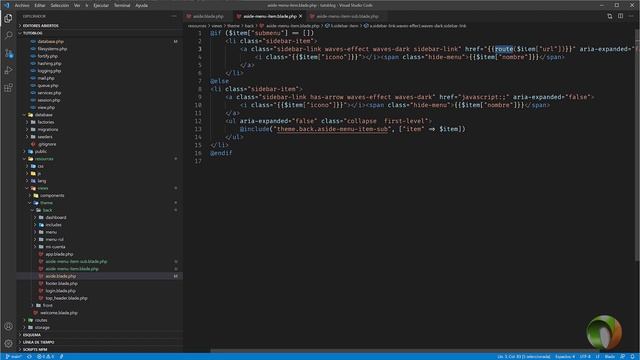Click the open changes icon in editor toolbar

pyautogui.click(x=610, y=16)
